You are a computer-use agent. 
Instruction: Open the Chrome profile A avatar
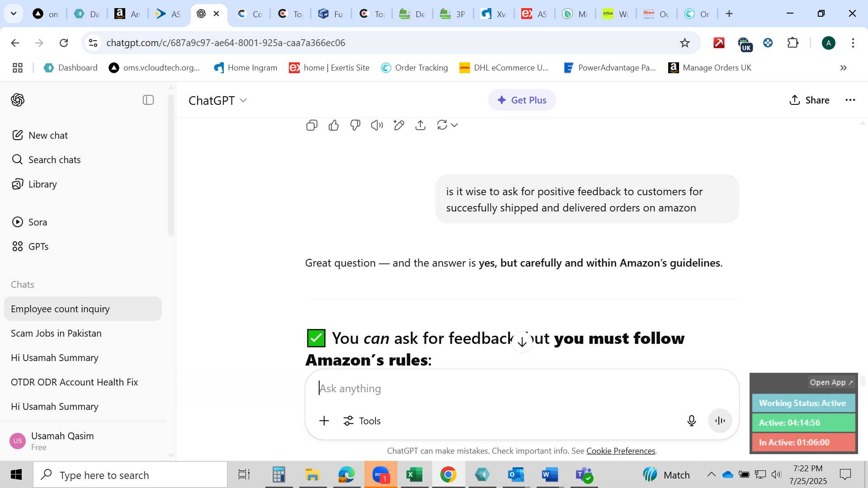point(828,43)
